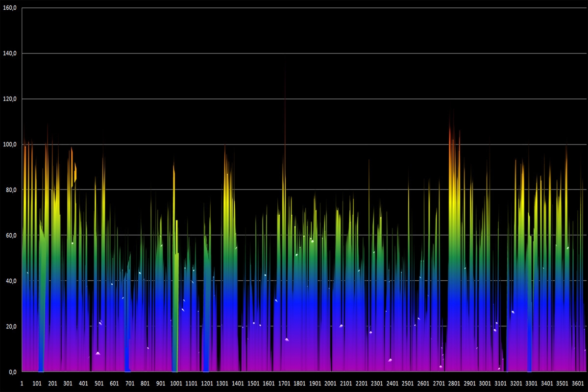Select the x-axis label 2501
This screenshot has width=588, height=392.
tap(408, 384)
